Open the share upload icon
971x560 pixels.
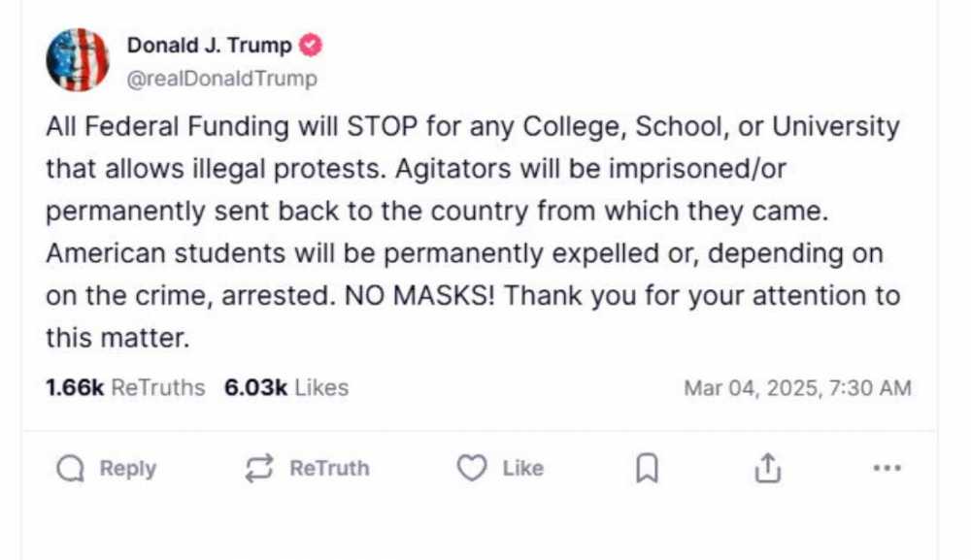click(x=767, y=470)
